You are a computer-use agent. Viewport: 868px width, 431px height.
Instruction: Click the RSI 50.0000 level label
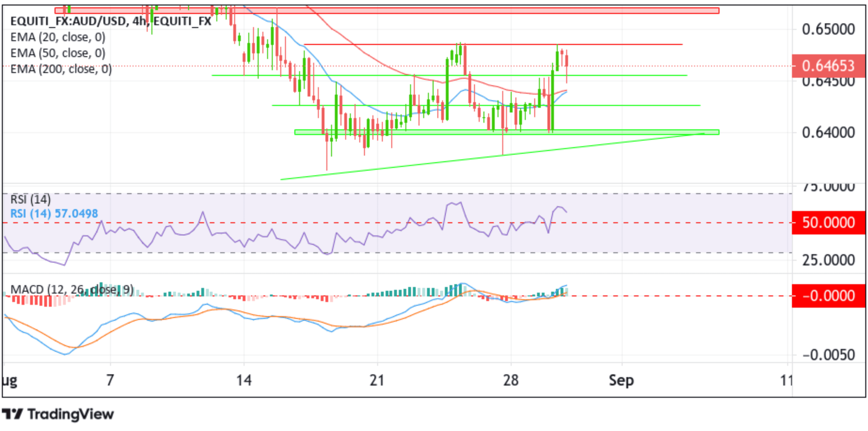coord(828,223)
